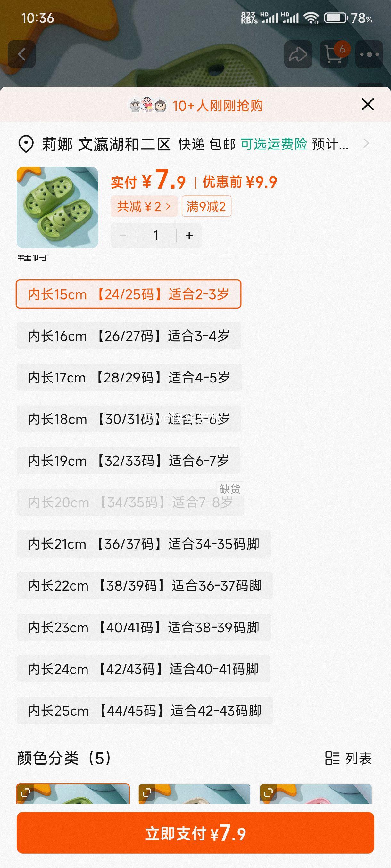
Task: Expand delivery address details chevron
Action: 366,144
